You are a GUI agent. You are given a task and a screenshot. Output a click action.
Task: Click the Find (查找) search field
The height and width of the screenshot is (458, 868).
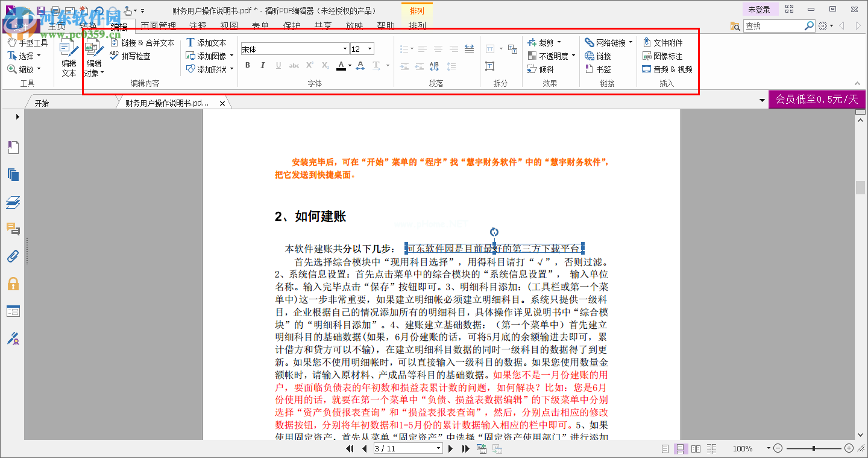click(x=774, y=26)
